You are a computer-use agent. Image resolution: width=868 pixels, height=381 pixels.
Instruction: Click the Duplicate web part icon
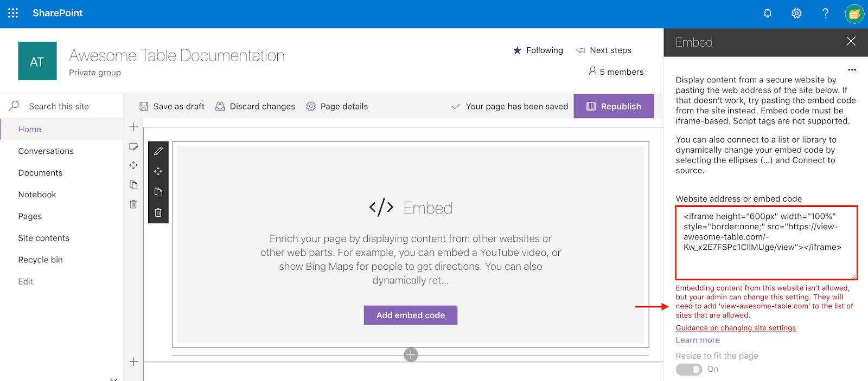click(158, 192)
